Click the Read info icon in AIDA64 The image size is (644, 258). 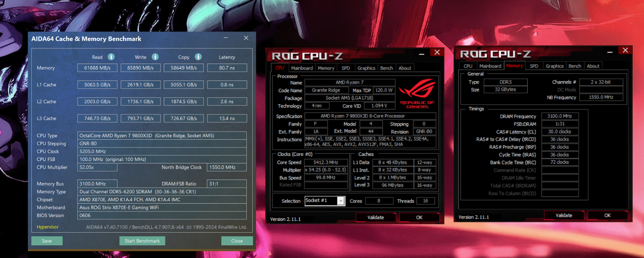(x=111, y=57)
